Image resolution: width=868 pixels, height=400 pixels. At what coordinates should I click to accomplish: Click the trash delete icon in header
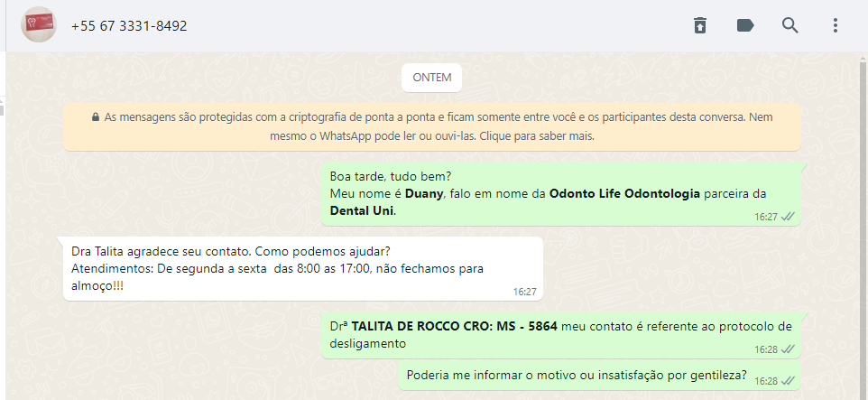coord(699,25)
